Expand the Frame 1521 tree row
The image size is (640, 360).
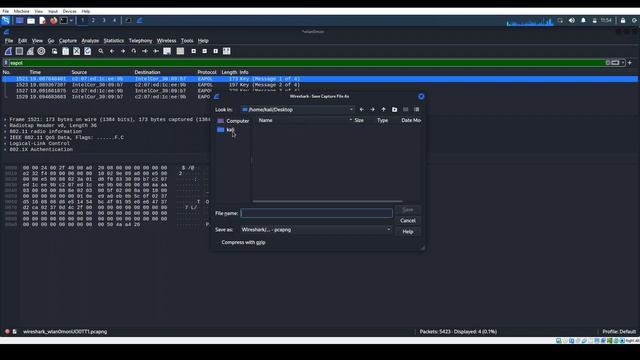[x=5, y=120]
